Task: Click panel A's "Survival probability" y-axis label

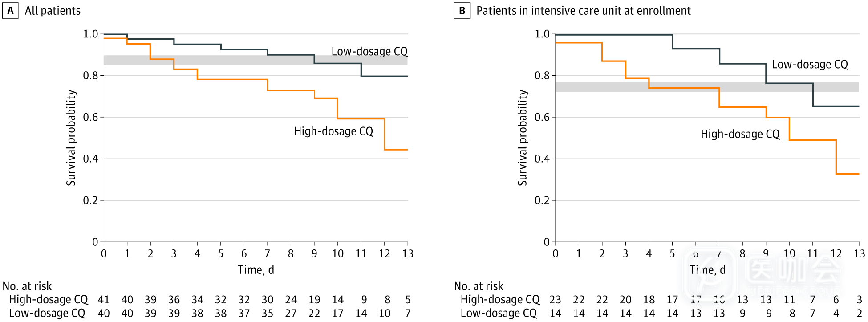Action: 71,138
